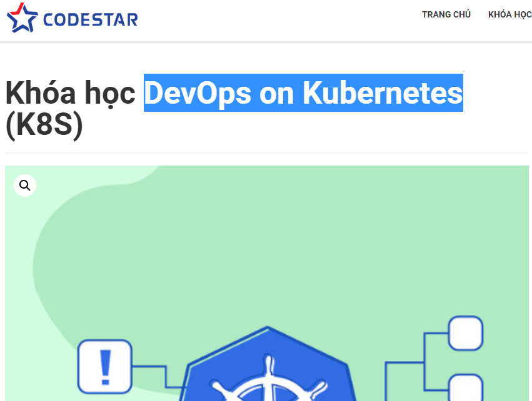Open the KHÓA HỌC menu item
Viewport: 532px width, 401px height.
click(x=509, y=14)
